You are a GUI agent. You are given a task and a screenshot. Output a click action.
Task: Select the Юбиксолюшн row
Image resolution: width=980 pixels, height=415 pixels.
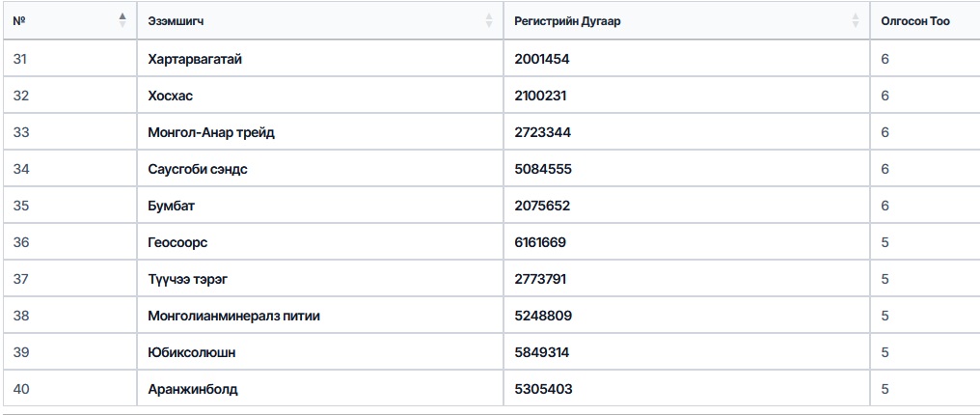point(490,352)
